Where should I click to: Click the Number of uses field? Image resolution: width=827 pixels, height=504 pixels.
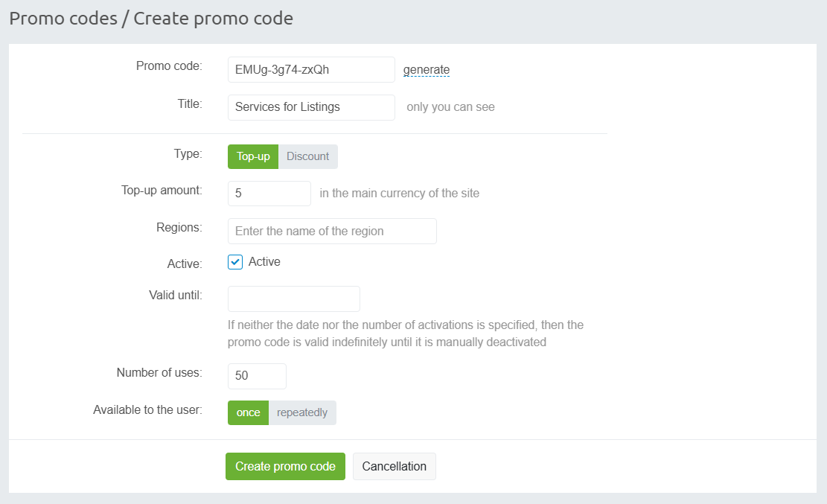(x=256, y=376)
